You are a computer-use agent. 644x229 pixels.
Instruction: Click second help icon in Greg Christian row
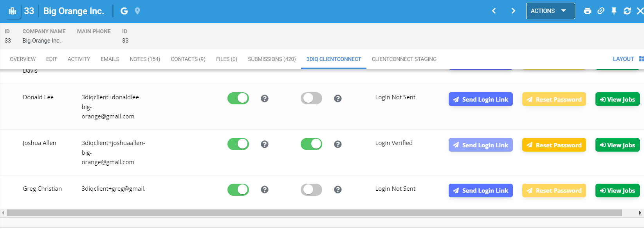338,190
